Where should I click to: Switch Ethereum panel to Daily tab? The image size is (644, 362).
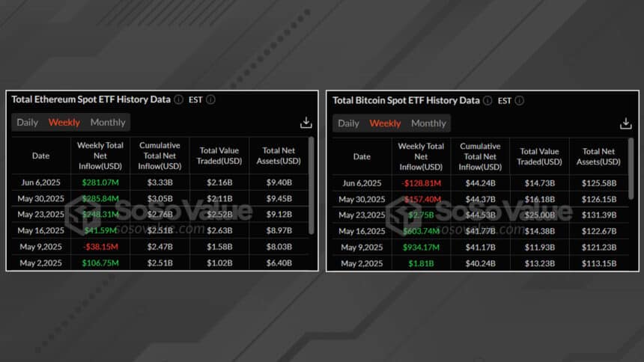pyautogui.click(x=27, y=123)
